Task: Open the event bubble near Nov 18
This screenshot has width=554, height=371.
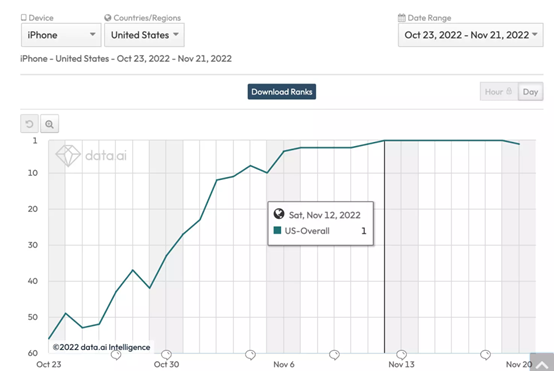Action: 485,354
